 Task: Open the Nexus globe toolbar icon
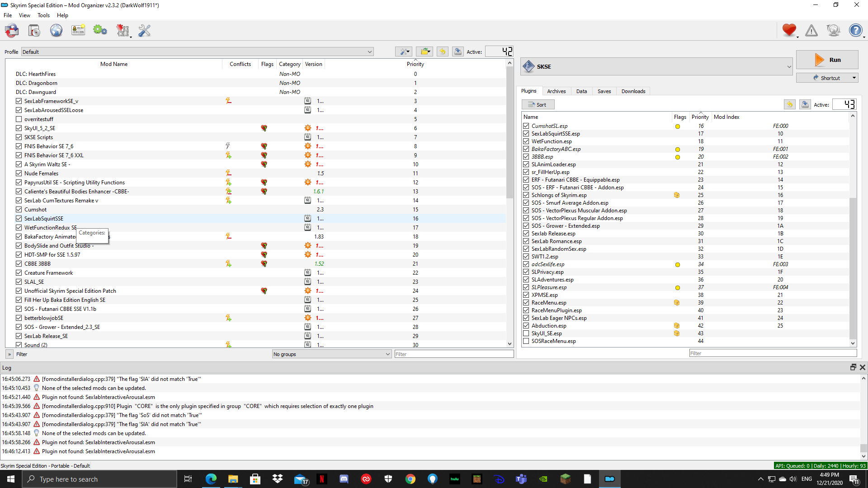point(56,30)
